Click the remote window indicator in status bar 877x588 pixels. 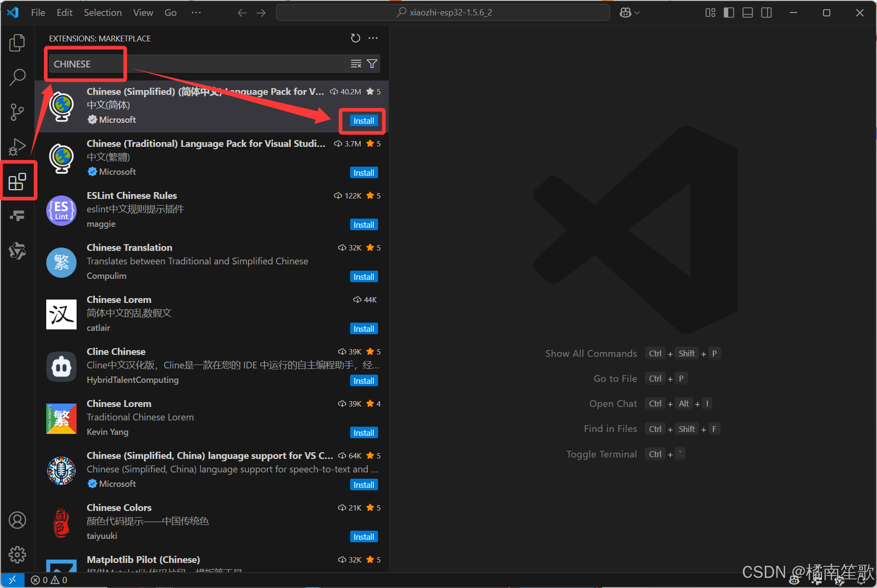[x=13, y=580]
